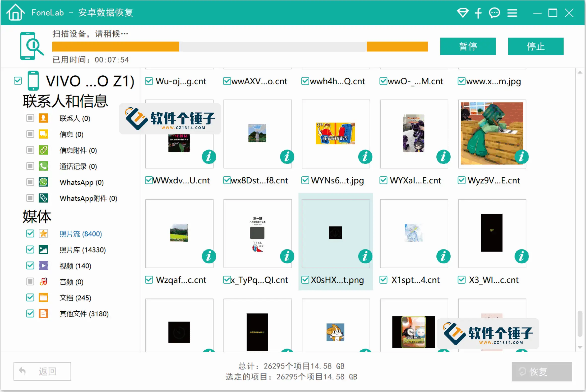Click the 照片流 star icon

point(43,234)
